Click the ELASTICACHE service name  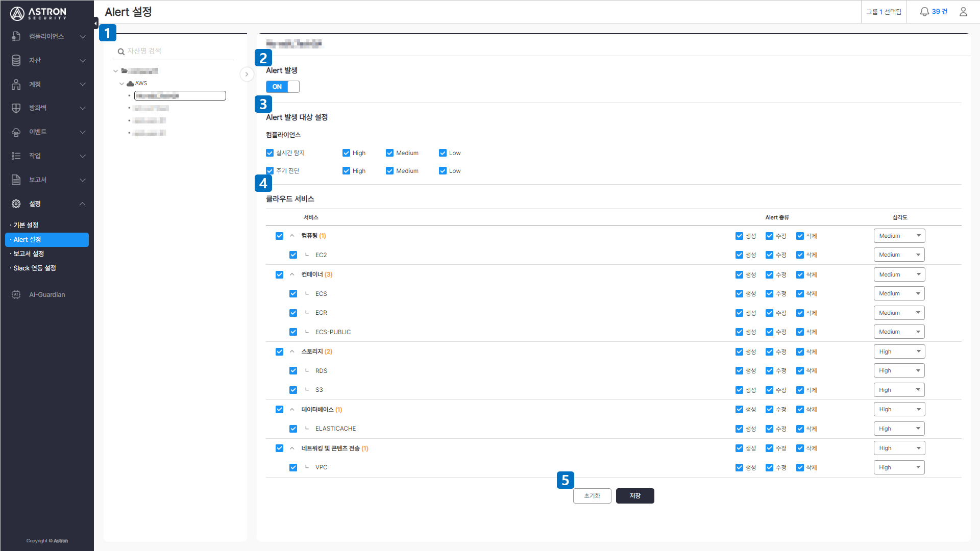coord(335,429)
